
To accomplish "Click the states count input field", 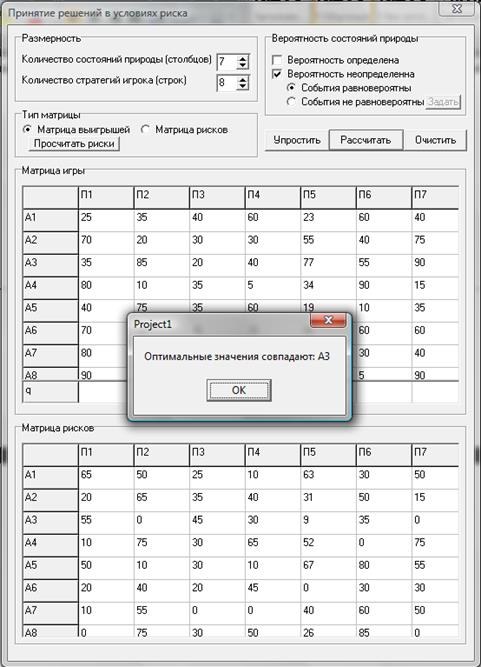I will 227,62.
